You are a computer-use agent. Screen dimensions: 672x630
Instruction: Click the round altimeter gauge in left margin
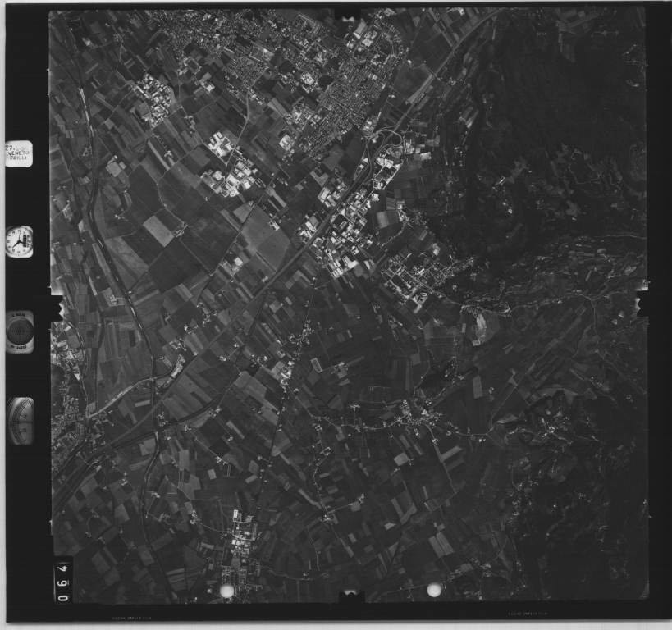(x=20, y=331)
